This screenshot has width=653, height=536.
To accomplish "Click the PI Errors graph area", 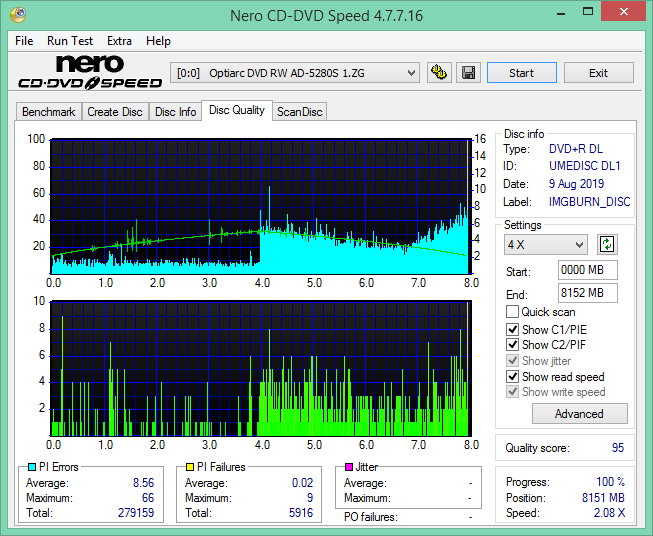I will point(261,206).
